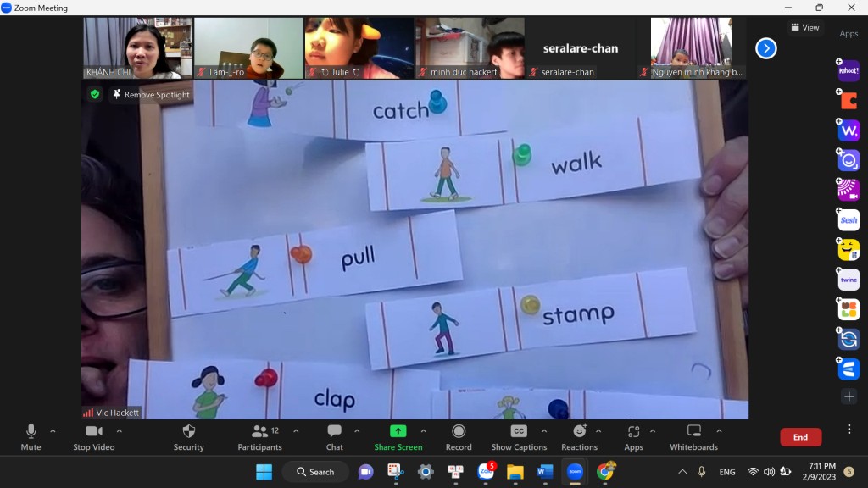Stop Video camera

click(x=93, y=437)
